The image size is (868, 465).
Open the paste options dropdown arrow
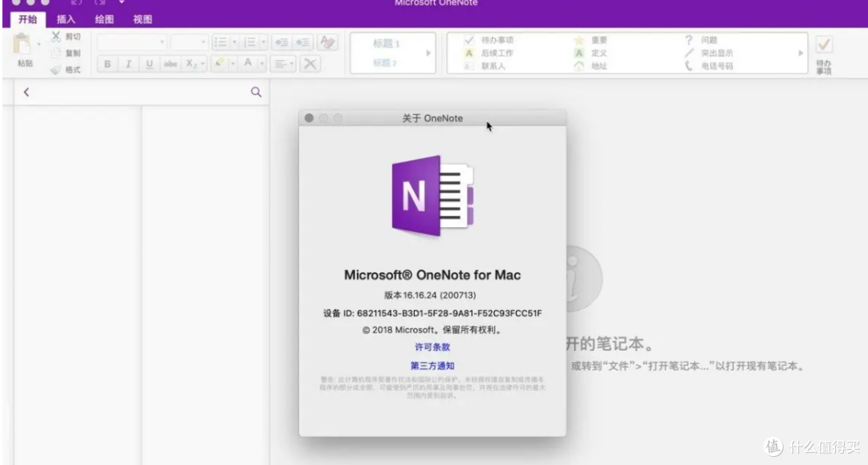[39, 44]
